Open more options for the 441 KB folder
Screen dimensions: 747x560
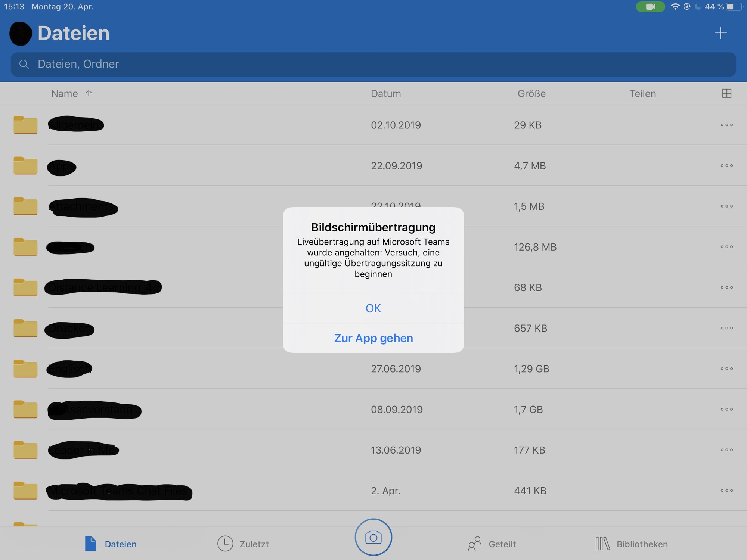(x=726, y=491)
